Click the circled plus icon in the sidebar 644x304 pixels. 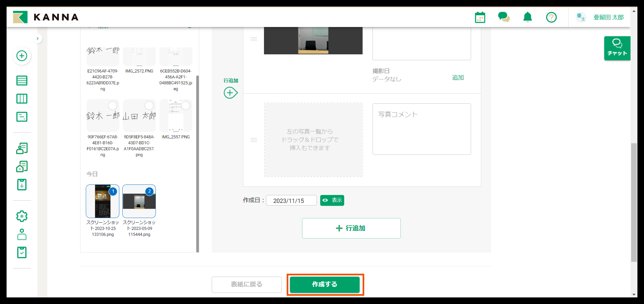pyautogui.click(x=22, y=56)
